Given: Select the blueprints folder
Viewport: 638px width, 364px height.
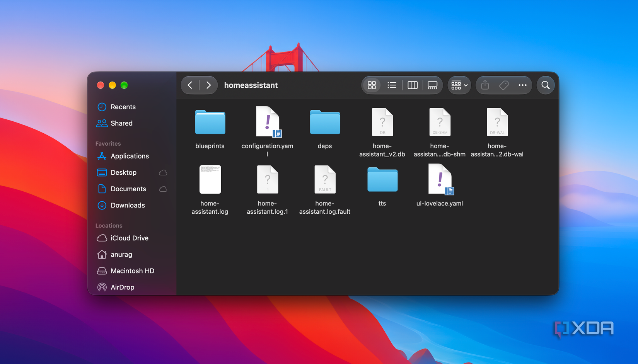Looking at the screenshot, I should click(210, 129).
